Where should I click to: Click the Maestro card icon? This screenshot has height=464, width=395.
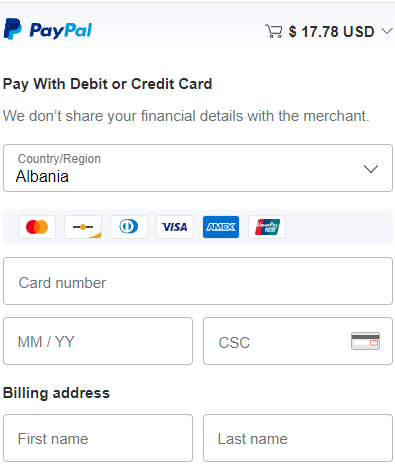[83, 227]
